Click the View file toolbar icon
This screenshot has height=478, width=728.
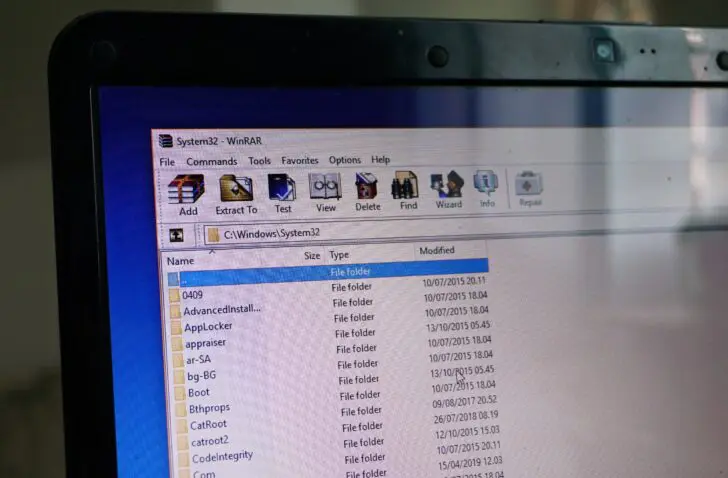[325, 187]
